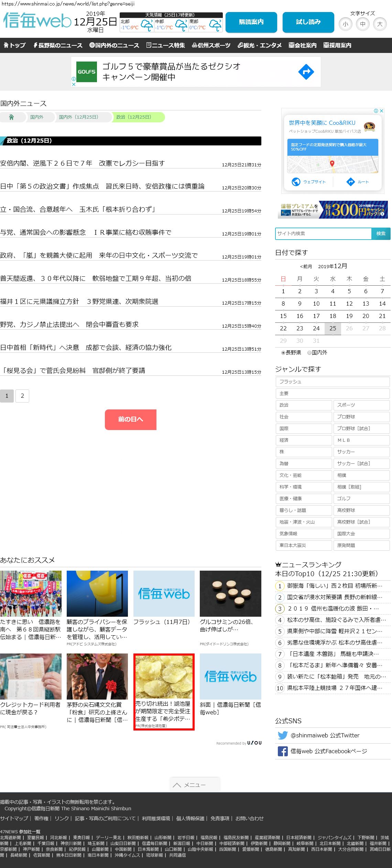Open the official Facebook page icon
The width and height of the screenshot is (392, 868).
pos(283,751)
